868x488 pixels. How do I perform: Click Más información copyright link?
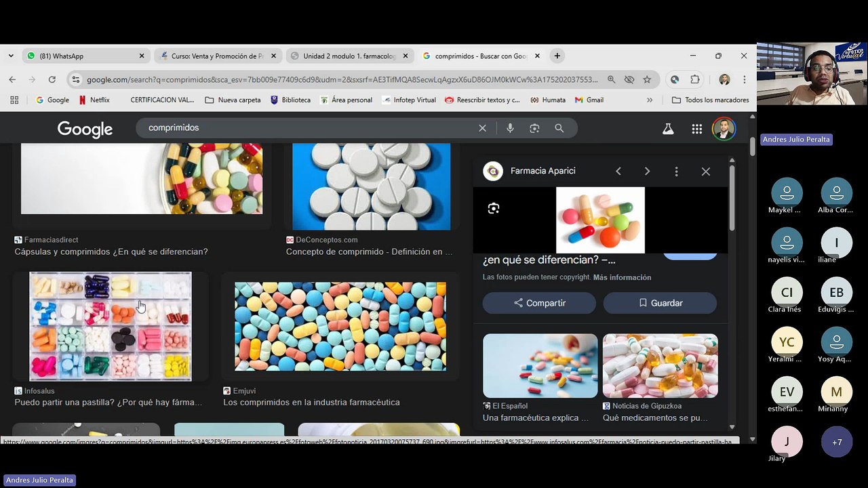[x=622, y=277]
